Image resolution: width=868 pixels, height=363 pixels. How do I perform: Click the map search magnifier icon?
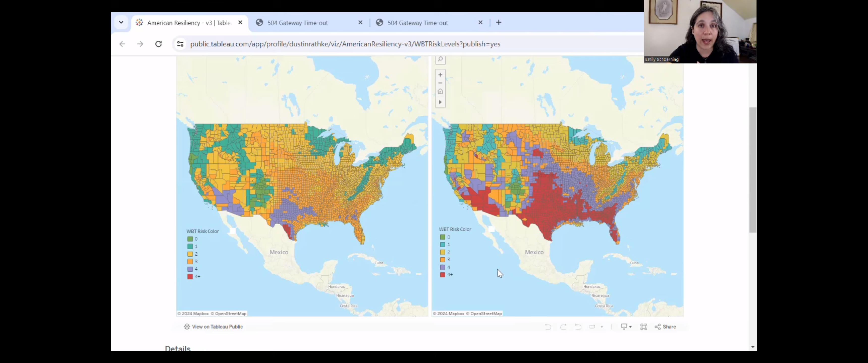click(440, 59)
